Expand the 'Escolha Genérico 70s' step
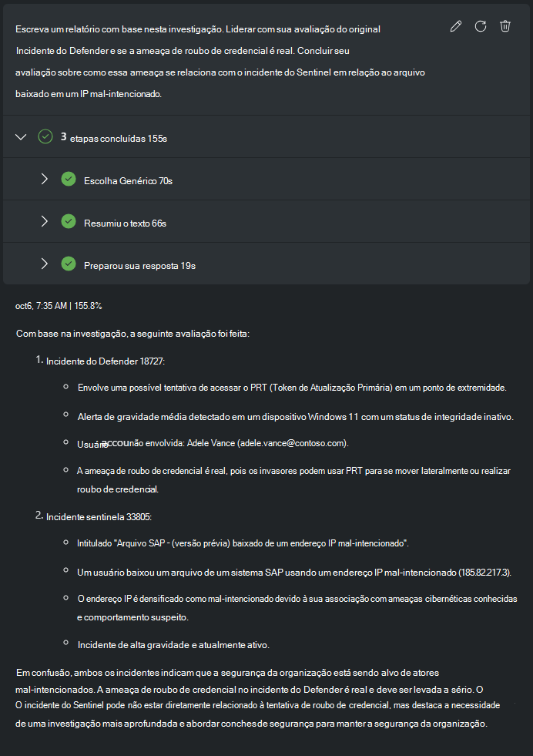 44,179
